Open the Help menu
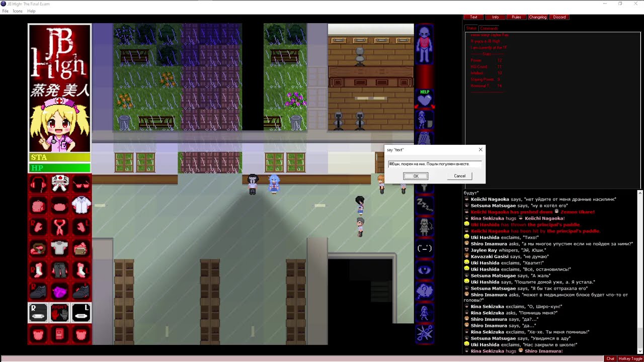This screenshot has width=644, height=362. pos(31,11)
